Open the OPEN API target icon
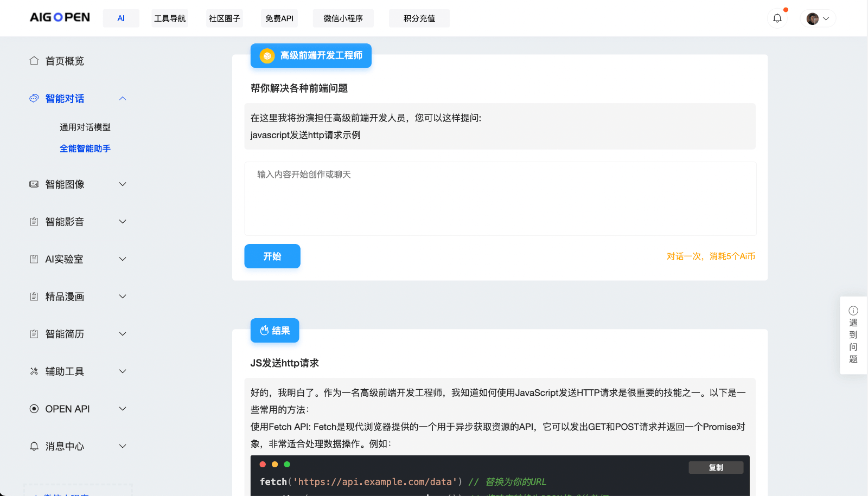This screenshot has width=868, height=496. (x=34, y=408)
